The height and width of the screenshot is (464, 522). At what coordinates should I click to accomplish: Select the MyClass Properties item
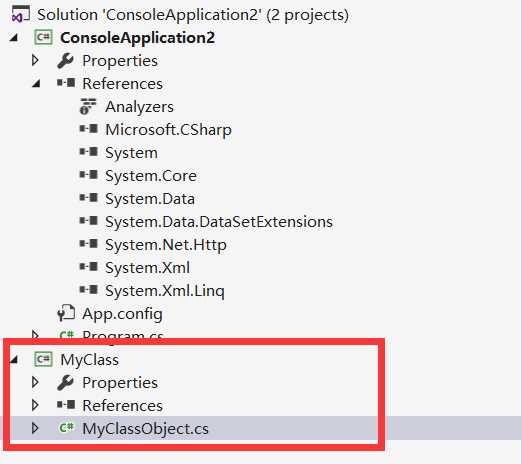point(120,383)
